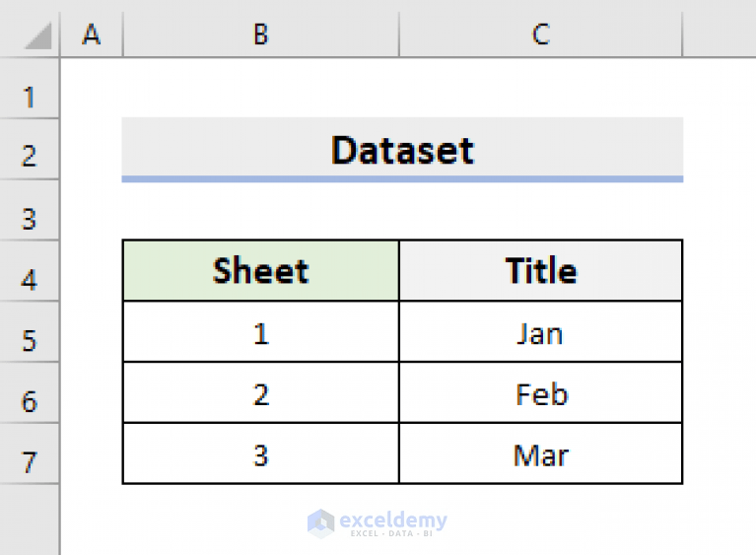Select column C header
This screenshot has width=756, height=555.
click(540, 35)
